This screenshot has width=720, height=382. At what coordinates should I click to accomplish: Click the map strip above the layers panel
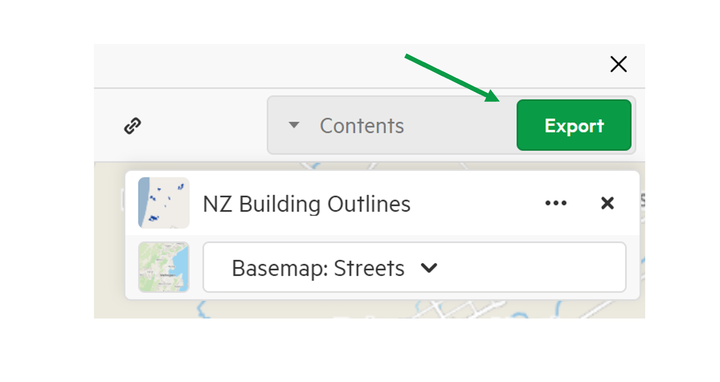367,166
